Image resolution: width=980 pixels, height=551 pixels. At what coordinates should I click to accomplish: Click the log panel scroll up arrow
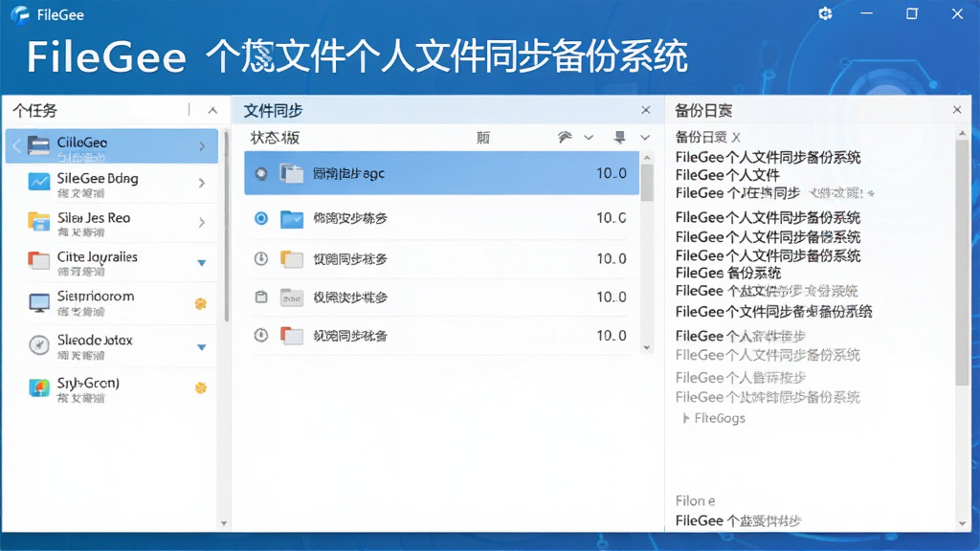962,133
